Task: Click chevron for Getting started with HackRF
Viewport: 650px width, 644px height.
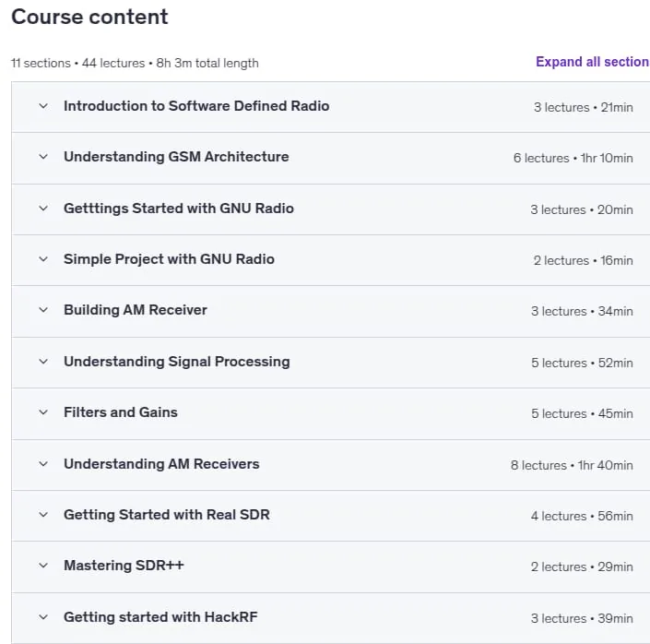Action: (43, 617)
